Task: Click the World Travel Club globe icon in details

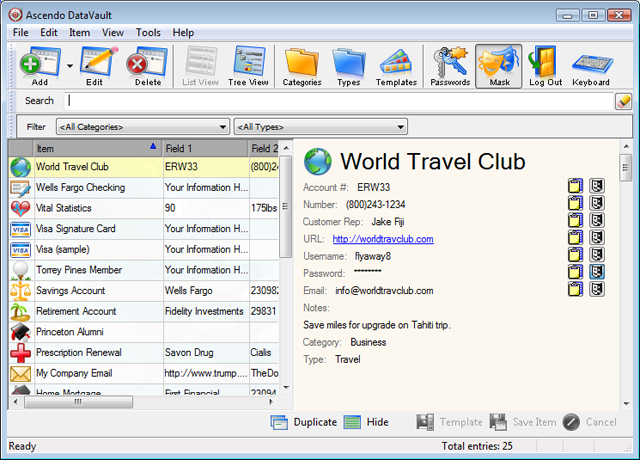Action: (318, 162)
